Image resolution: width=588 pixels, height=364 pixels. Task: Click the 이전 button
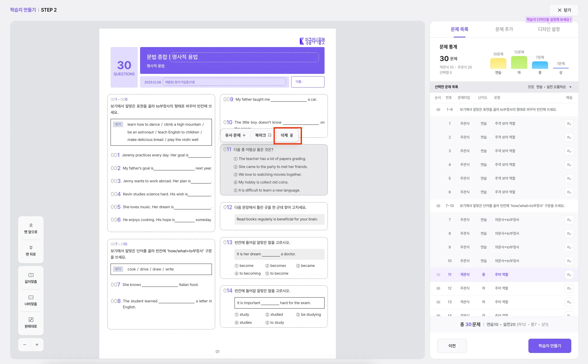(452, 346)
